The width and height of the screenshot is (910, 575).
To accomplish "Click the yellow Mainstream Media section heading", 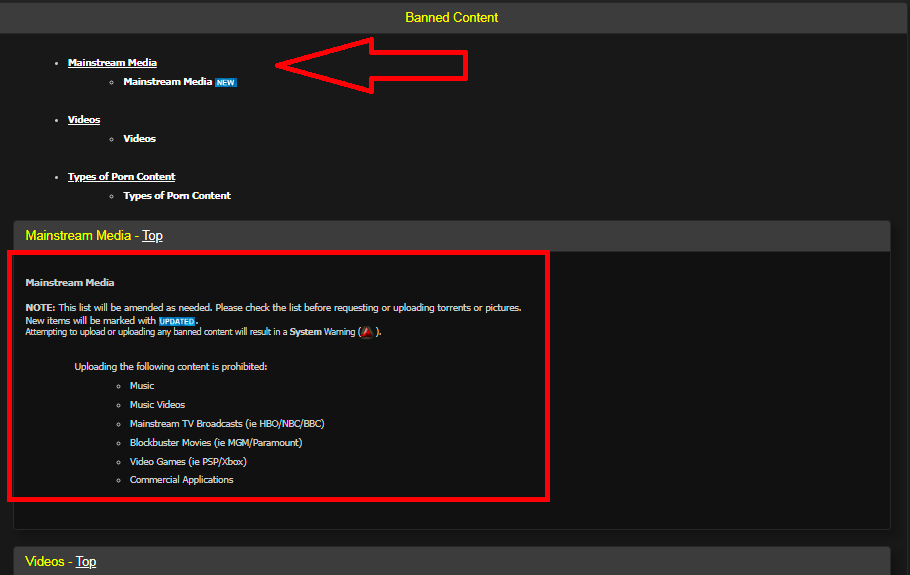I will (78, 236).
